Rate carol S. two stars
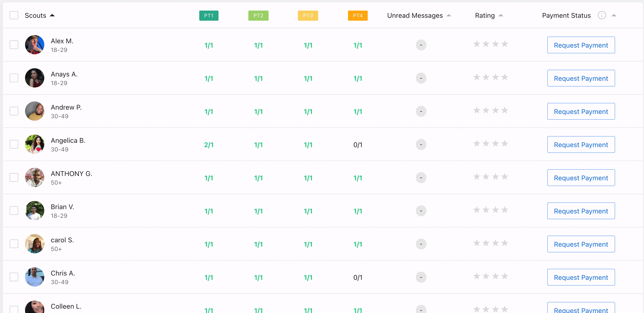The image size is (644, 313). pos(486,243)
